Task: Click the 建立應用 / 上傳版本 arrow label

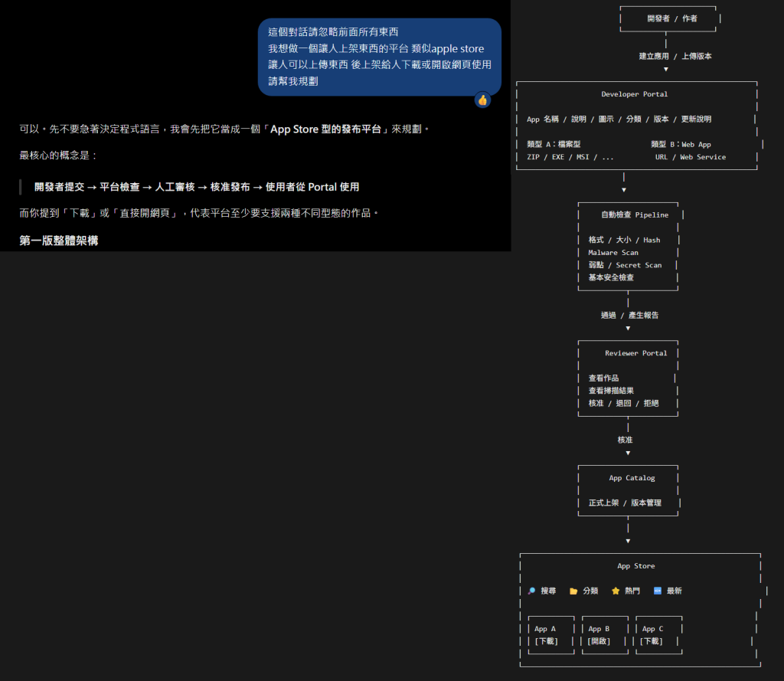Action: (x=675, y=56)
